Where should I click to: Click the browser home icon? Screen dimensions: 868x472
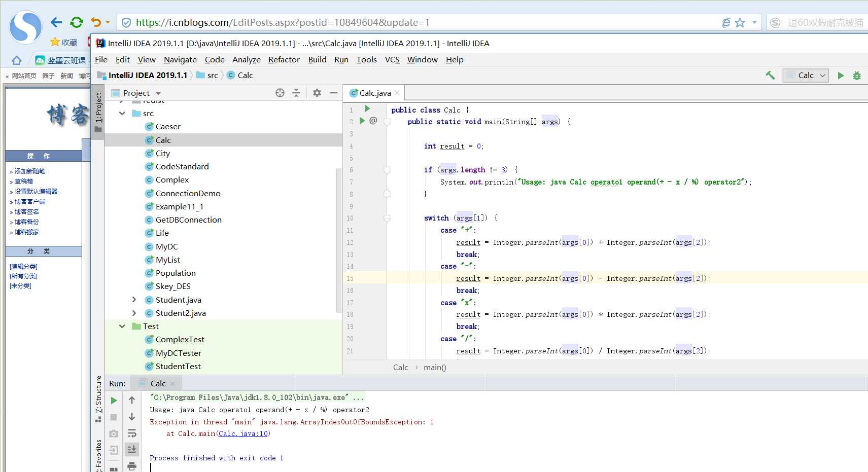(x=17, y=60)
